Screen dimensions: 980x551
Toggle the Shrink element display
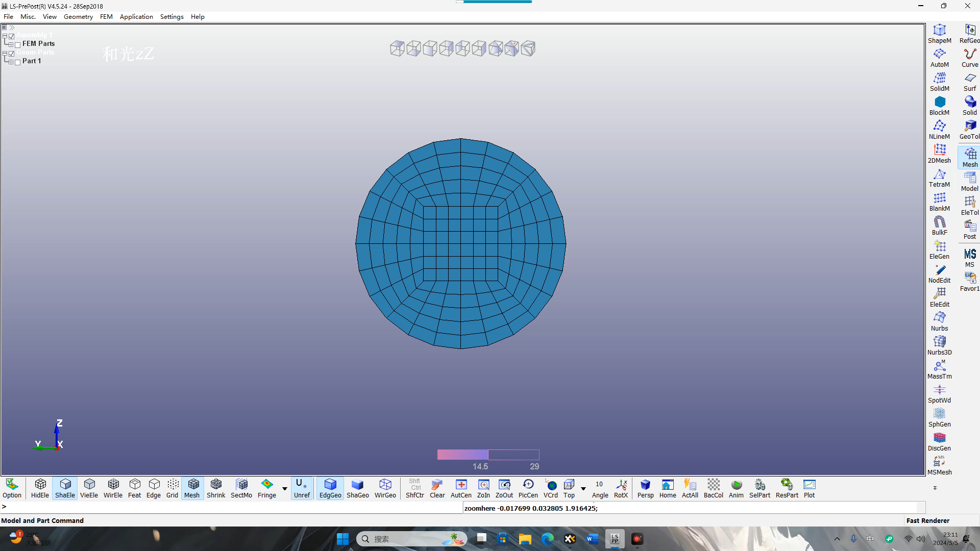tap(216, 488)
